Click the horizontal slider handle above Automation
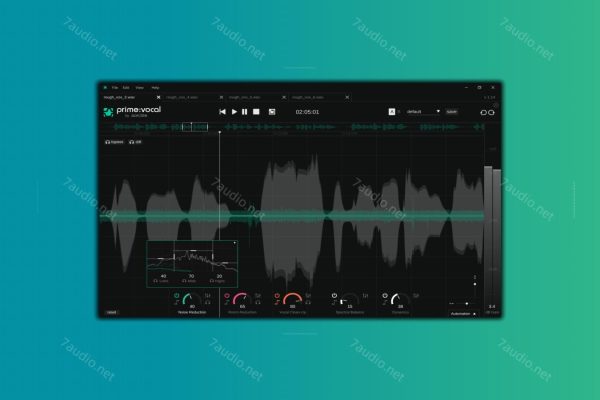600x400 pixels. click(466, 304)
